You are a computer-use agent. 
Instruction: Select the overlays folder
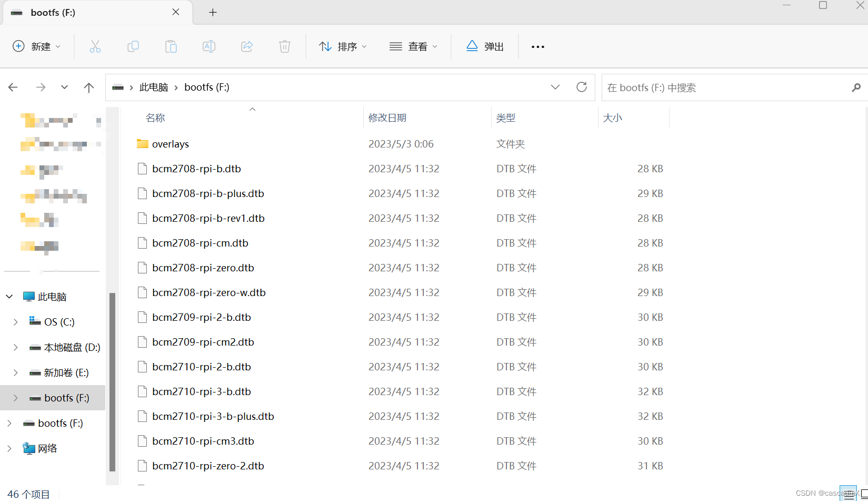[x=171, y=144]
